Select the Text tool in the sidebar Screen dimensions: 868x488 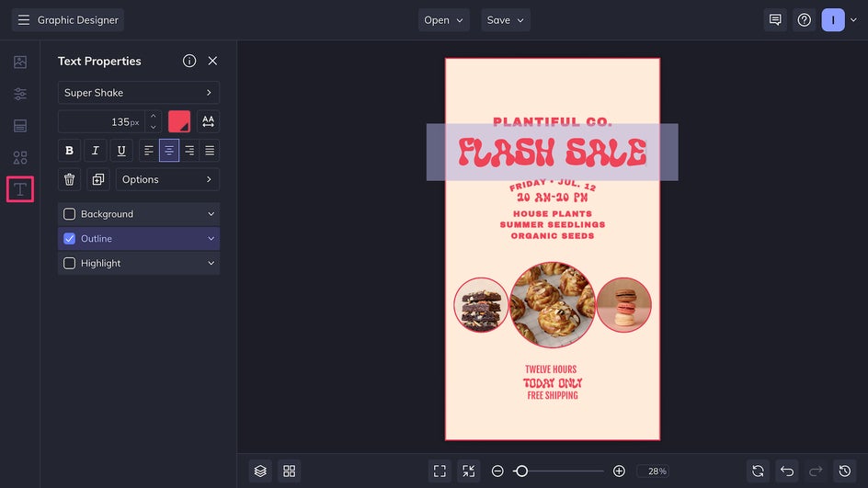click(20, 189)
